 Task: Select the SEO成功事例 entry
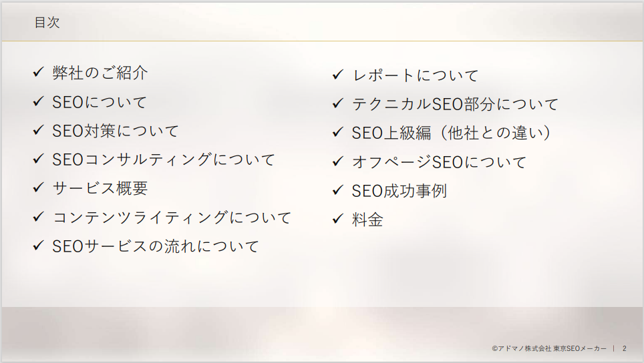(x=399, y=191)
